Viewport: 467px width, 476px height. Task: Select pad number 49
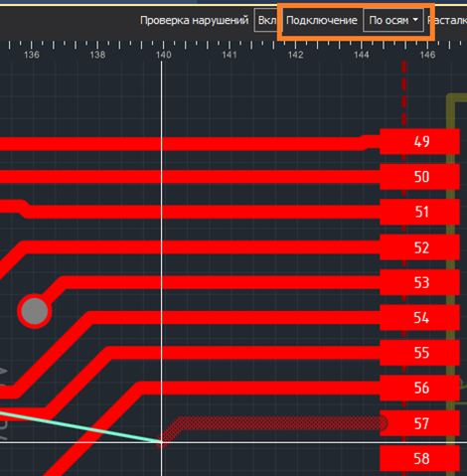419,142
